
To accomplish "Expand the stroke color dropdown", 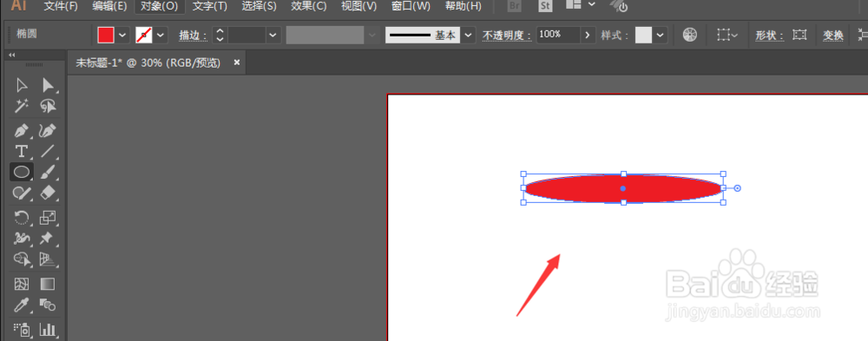I will point(161,35).
